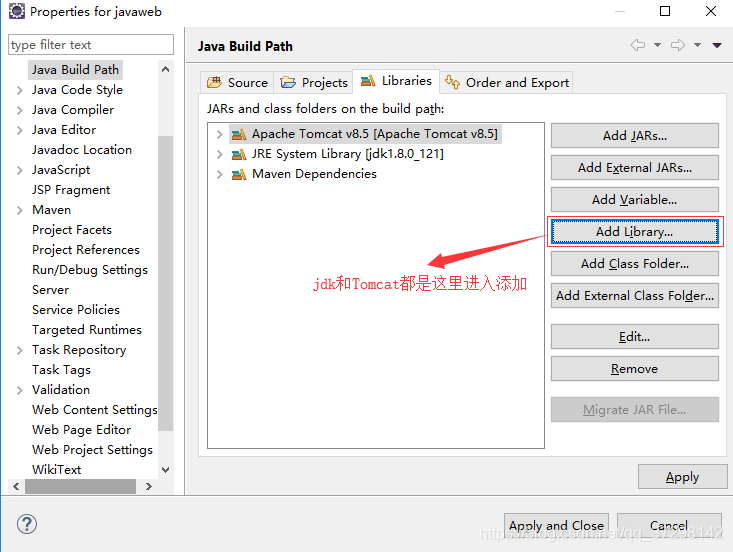Select Project References in the tree

86,250
